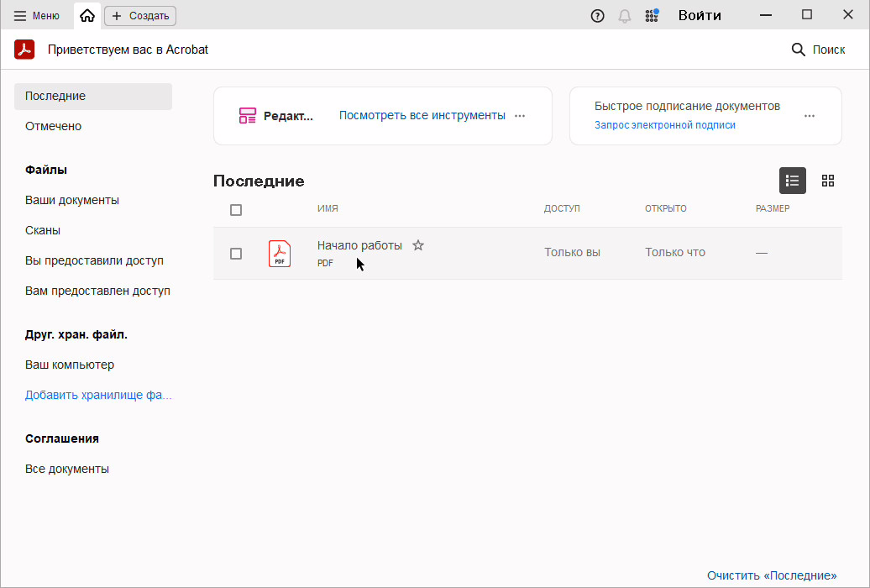Click the Edit PDF tool icon
Image resolution: width=870 pixels, height=588 pixels.
247,116
